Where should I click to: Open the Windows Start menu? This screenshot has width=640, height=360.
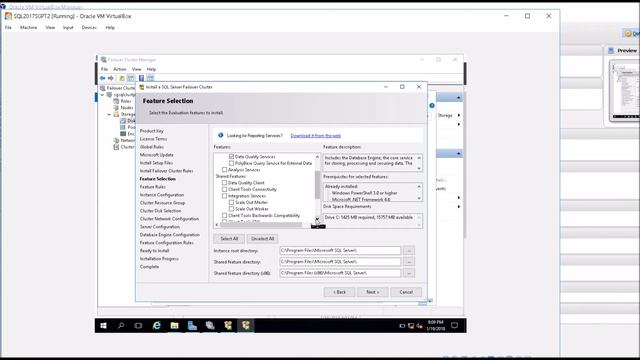[x=103, y=325]
